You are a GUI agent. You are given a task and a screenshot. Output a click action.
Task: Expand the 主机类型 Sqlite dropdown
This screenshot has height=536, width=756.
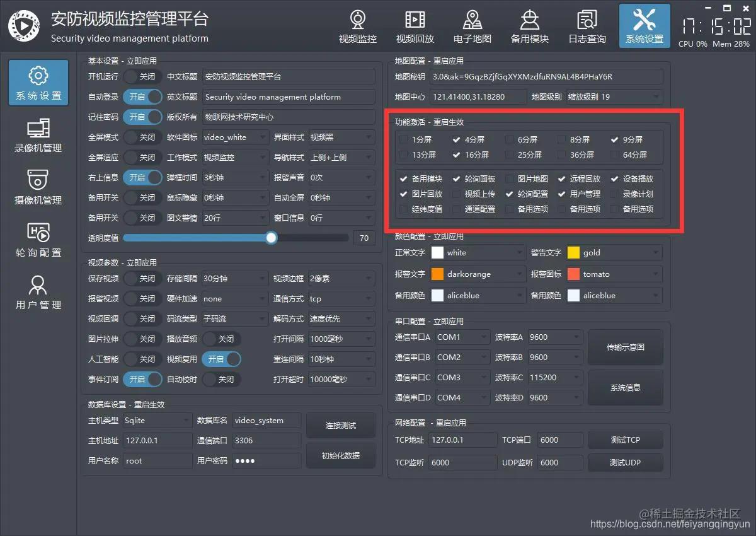[x=156, y=420]
